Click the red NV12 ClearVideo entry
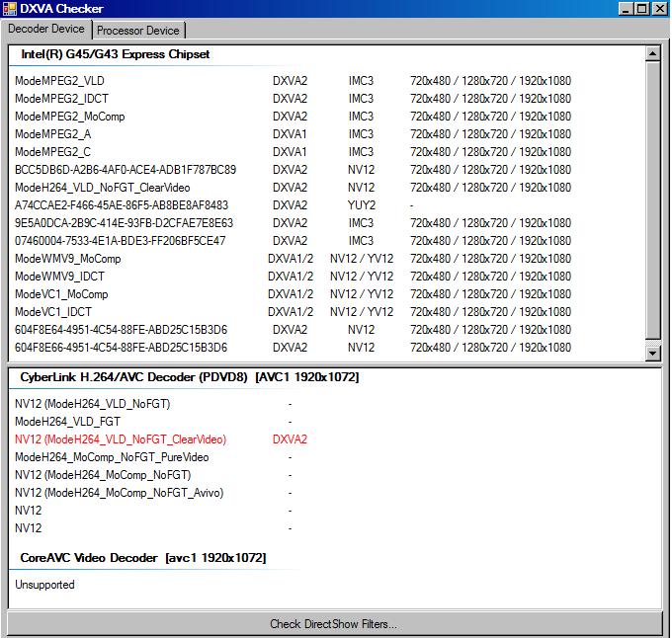 pyautogui.click(x=121, y=439)
